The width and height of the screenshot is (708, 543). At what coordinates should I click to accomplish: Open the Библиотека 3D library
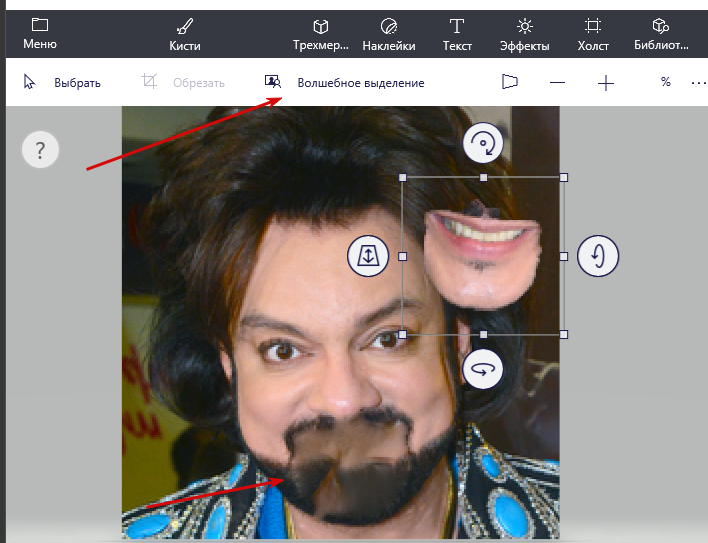661,33
